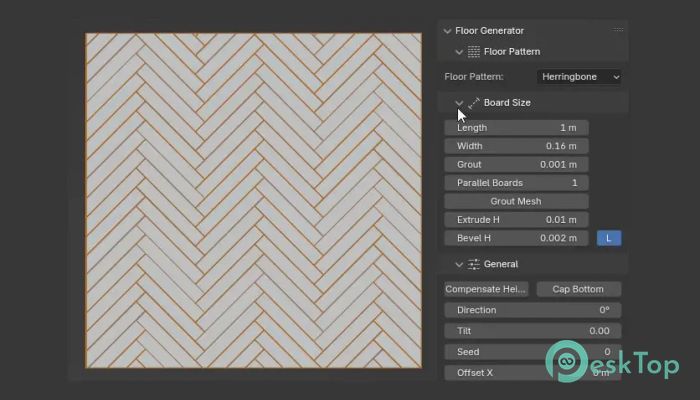
Task: Collapse the Floor Generator panel
Action: [x=447, y=31]
